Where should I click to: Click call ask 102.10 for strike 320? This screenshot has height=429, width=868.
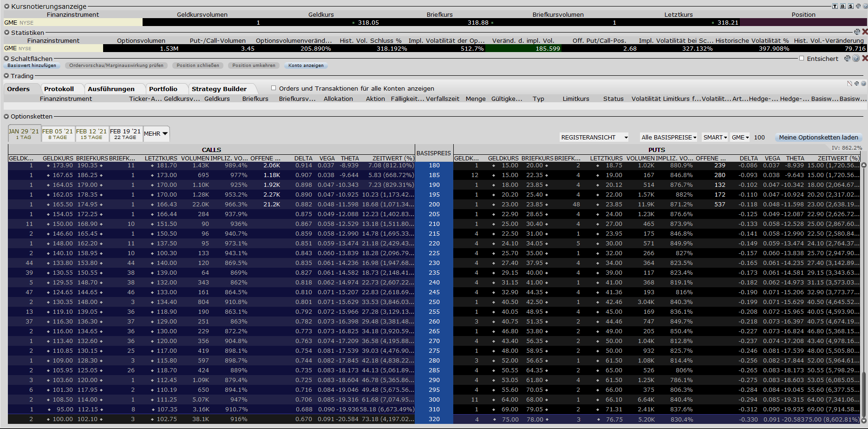87,419
